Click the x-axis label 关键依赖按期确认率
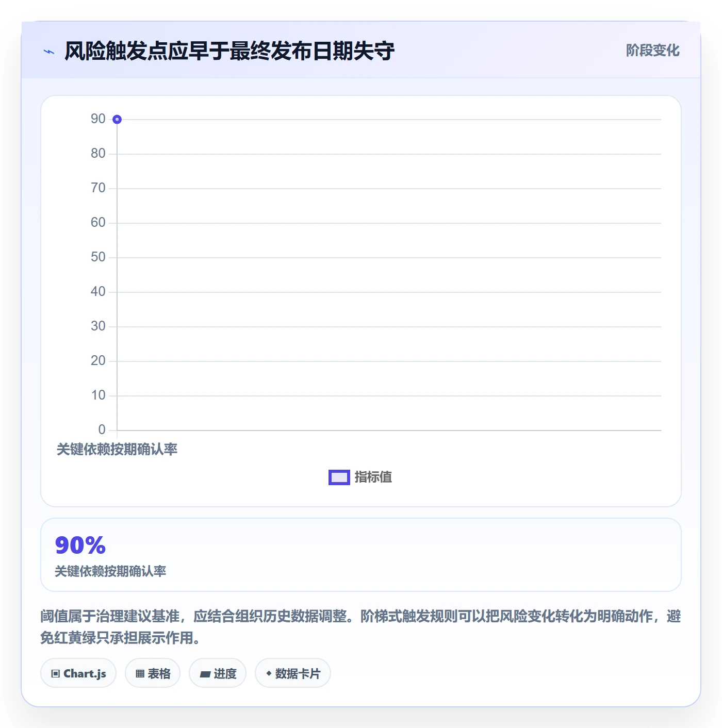Screen dimensions: 722x728 pyautogui.click(x=117, y=450)
